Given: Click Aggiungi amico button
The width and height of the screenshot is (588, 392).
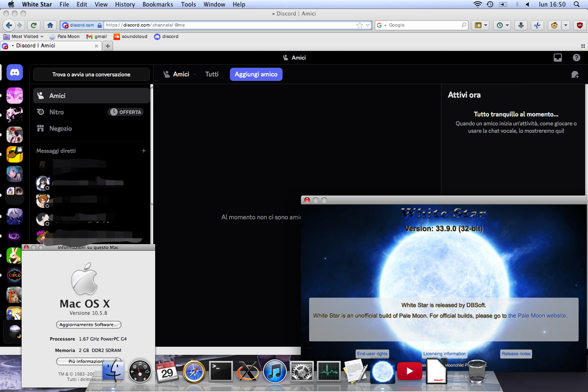Looking at the screenshot, I should [x=256, y=74].
